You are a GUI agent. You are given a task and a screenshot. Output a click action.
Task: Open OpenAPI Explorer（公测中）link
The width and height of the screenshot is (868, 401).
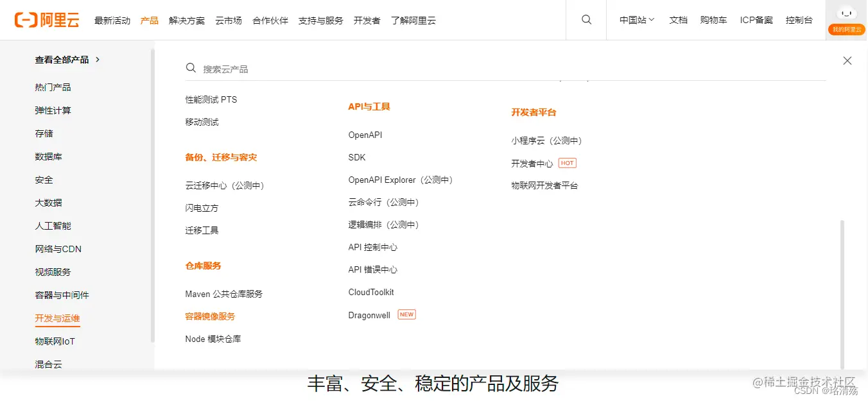point(401,180)
